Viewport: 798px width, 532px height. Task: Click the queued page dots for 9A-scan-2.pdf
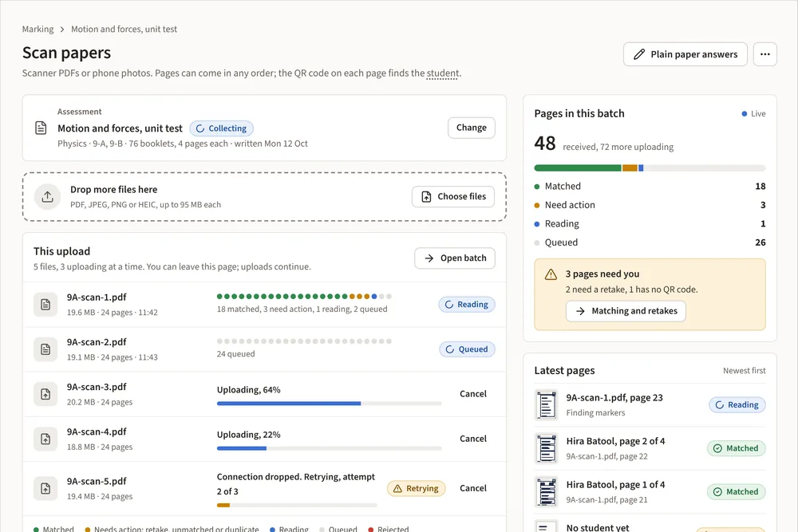[x=304, y=341]
